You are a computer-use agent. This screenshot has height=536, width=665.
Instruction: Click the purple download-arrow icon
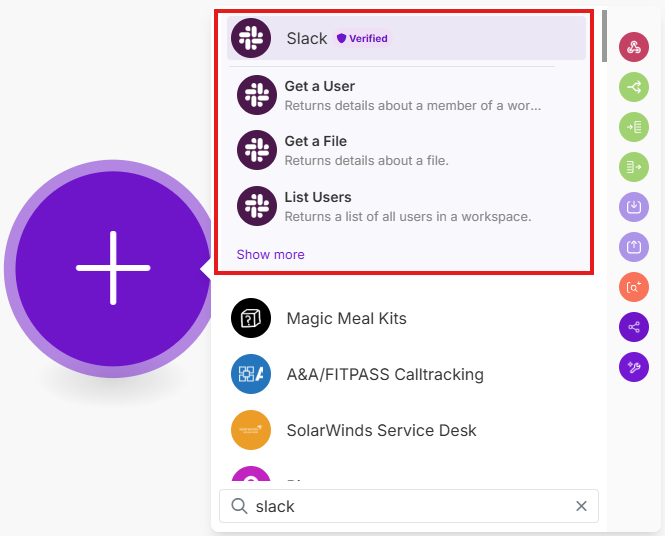click(634, 207)
